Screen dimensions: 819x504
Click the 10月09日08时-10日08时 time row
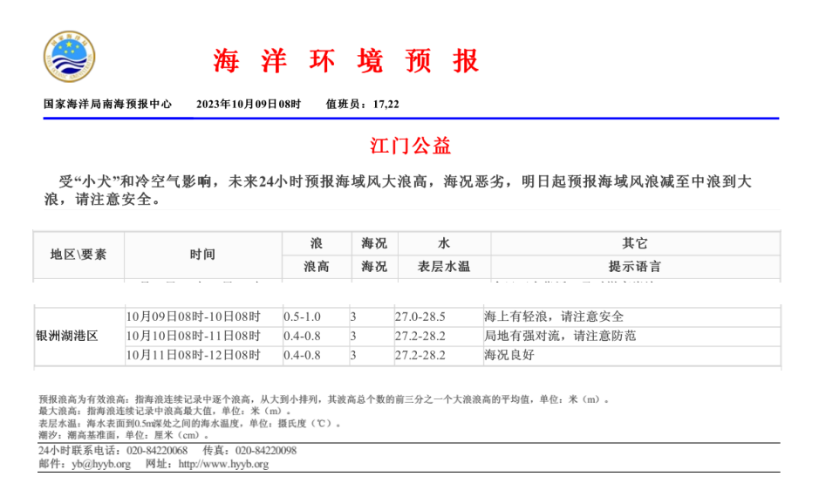(193, 317)
